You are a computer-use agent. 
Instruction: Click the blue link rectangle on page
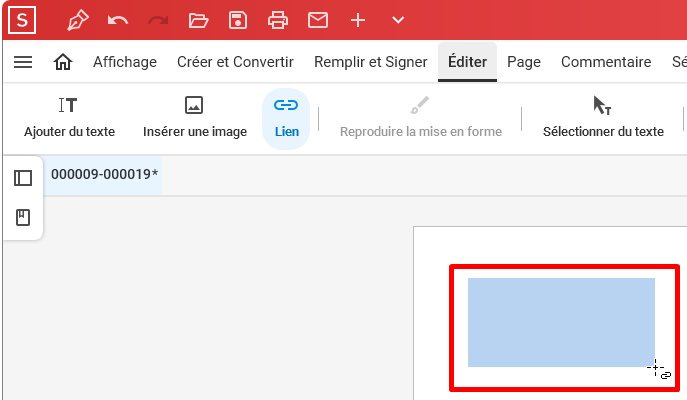pyautogui.click(x=561, y=322)
